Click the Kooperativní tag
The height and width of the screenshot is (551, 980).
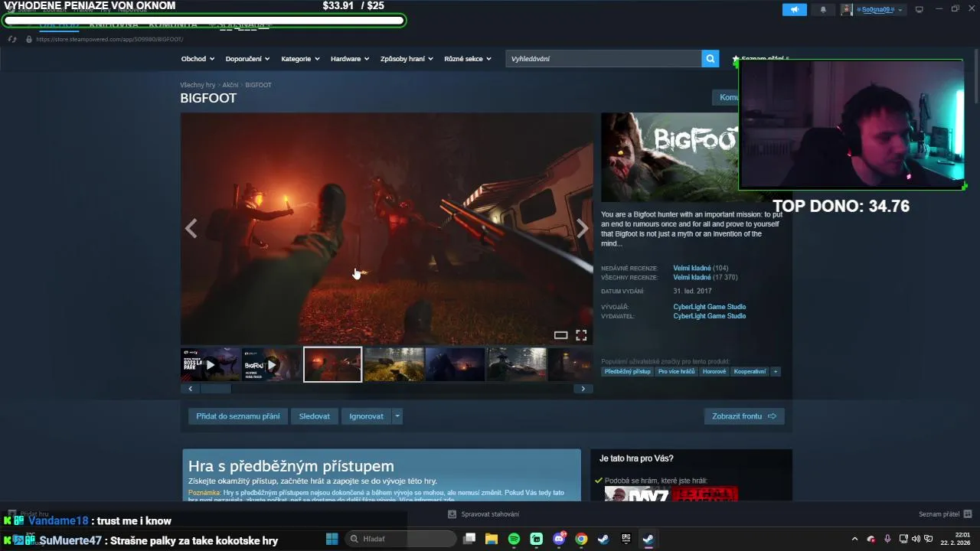750,372
